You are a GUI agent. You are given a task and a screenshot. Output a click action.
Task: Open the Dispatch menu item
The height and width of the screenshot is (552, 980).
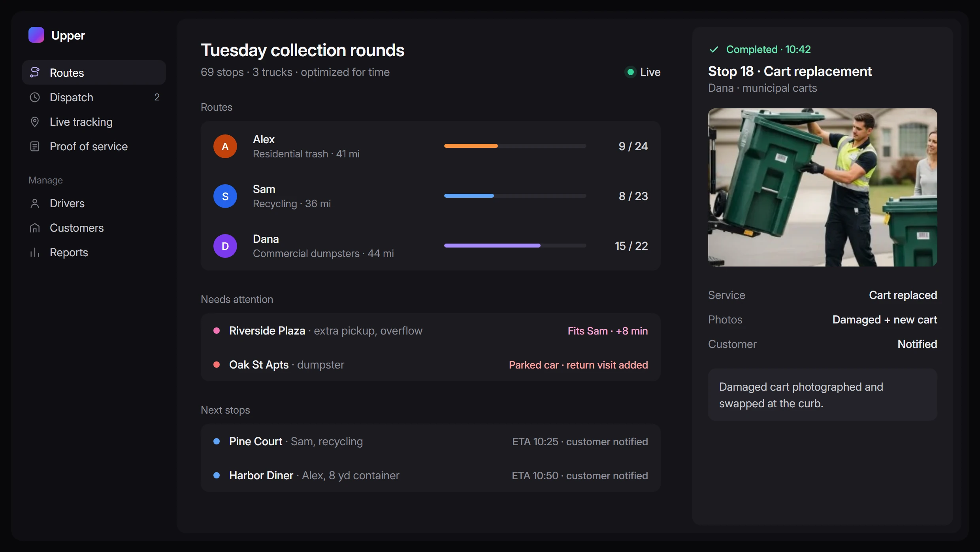tap(94, 97)
